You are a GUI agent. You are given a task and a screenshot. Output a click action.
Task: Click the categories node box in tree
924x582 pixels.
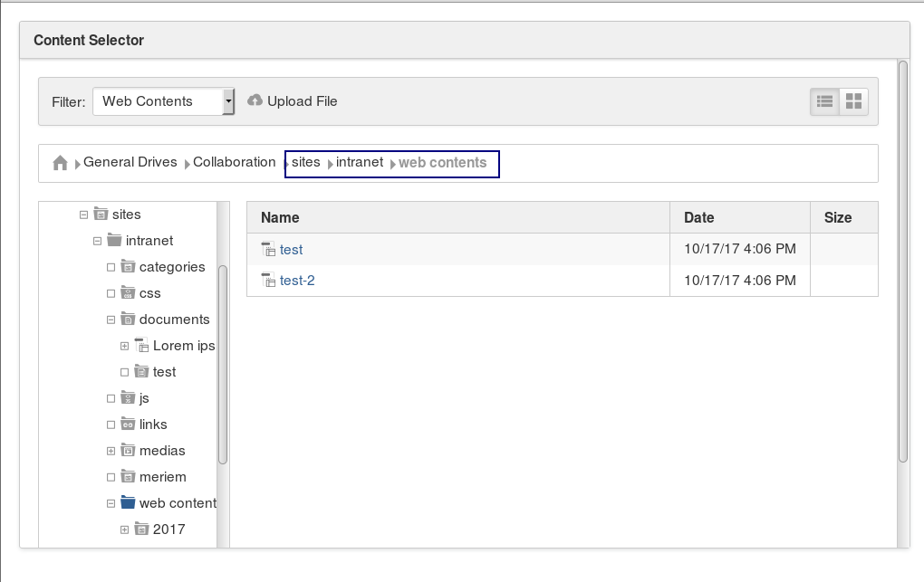click(111, 267)
